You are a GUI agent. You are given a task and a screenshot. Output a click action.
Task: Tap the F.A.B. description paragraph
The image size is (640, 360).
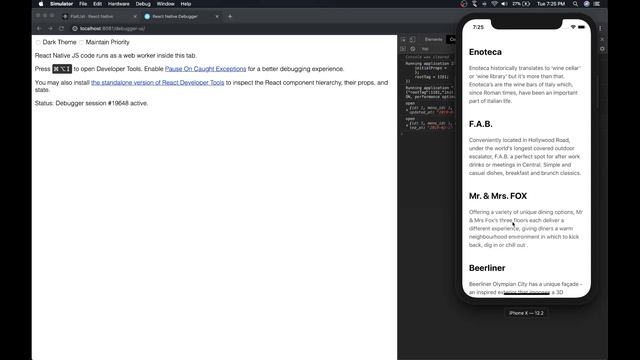[525, 156]
